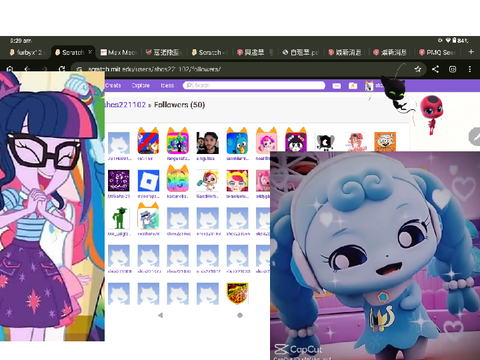
Task: Open the follower with the man's photo avatar
Action: (207, 143)
